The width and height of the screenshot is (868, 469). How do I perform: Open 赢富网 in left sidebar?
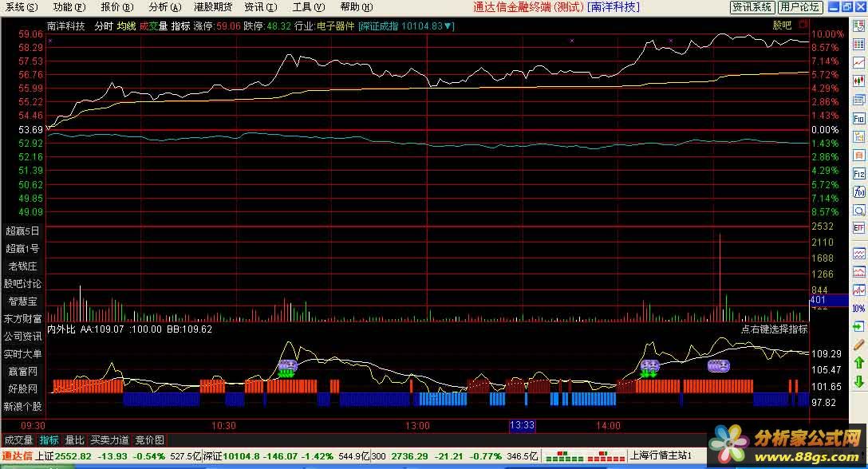click(22, 372)
